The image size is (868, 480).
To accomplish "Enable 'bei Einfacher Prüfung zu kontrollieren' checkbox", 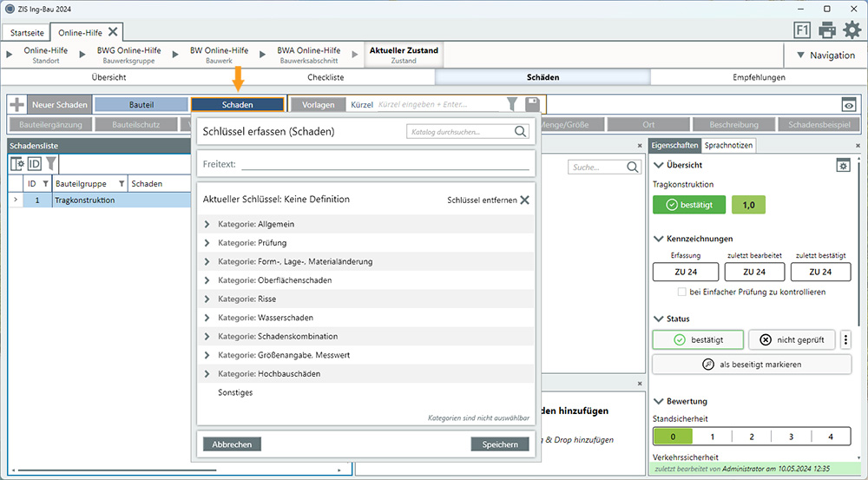I will click(682, 293).
